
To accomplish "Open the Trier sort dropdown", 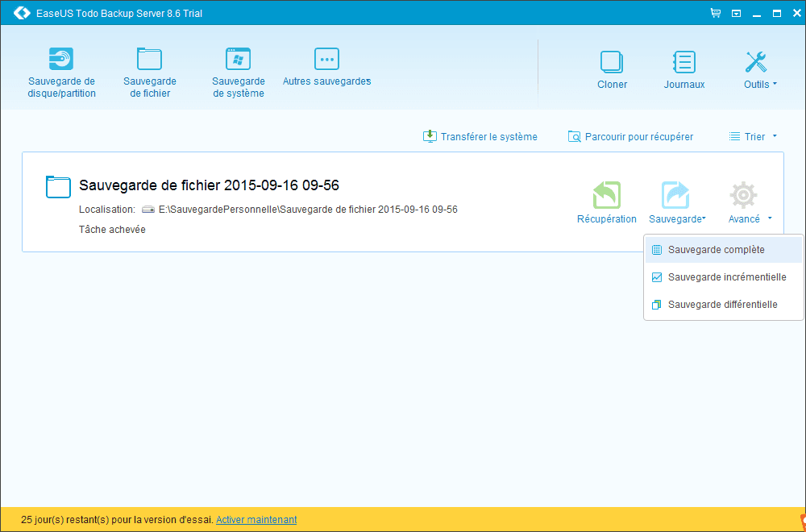I will pos(753,137).
